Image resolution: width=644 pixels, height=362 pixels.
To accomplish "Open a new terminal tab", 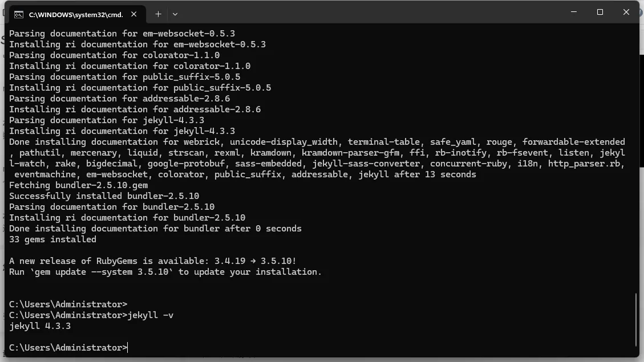I will pos(158,14).
